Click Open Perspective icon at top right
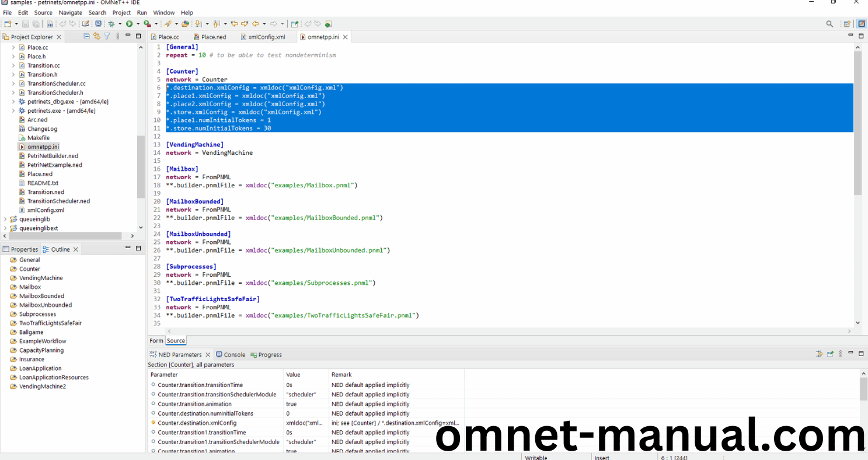868x460 pixels. 846,24
